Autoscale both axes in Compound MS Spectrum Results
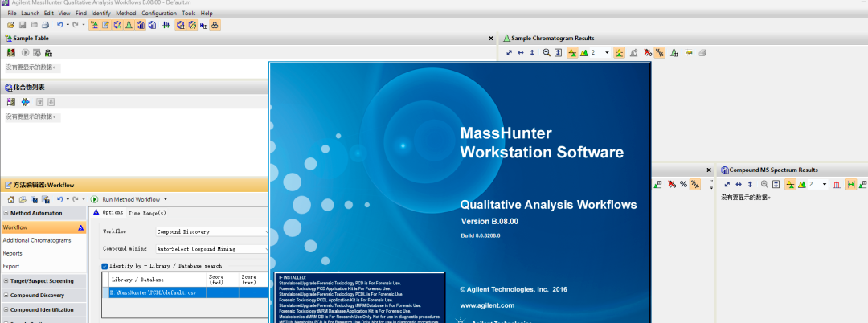Screen dimensions: 868x323 [x=727, y=184]
